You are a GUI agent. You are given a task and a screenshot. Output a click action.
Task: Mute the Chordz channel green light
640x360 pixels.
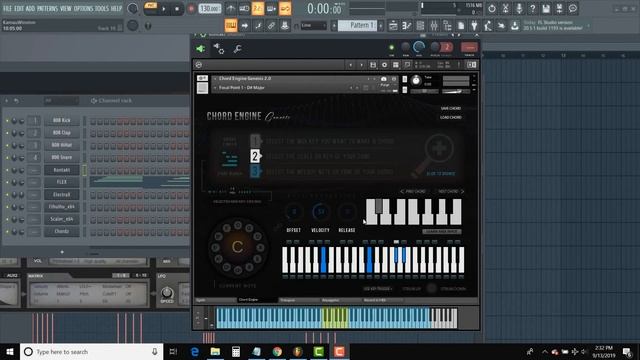coord(7,232)
